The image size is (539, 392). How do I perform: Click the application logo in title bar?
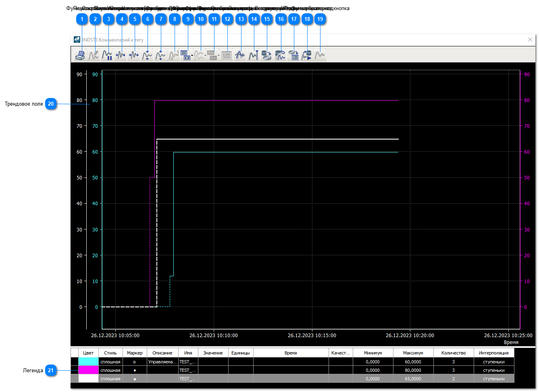click(x=77, y=40)
